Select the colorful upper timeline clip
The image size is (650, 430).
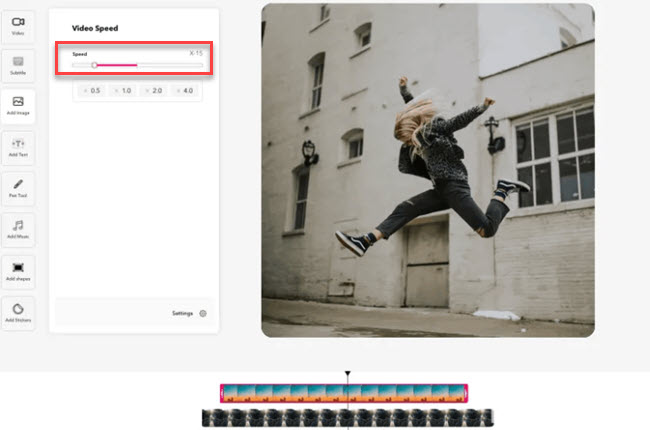(344, 393)
